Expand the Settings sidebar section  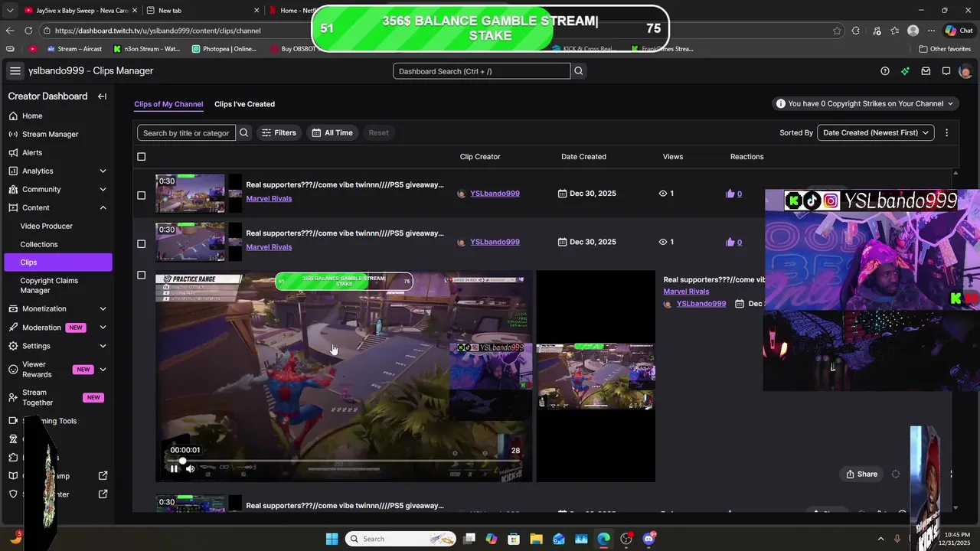click(x=103, y=346)
